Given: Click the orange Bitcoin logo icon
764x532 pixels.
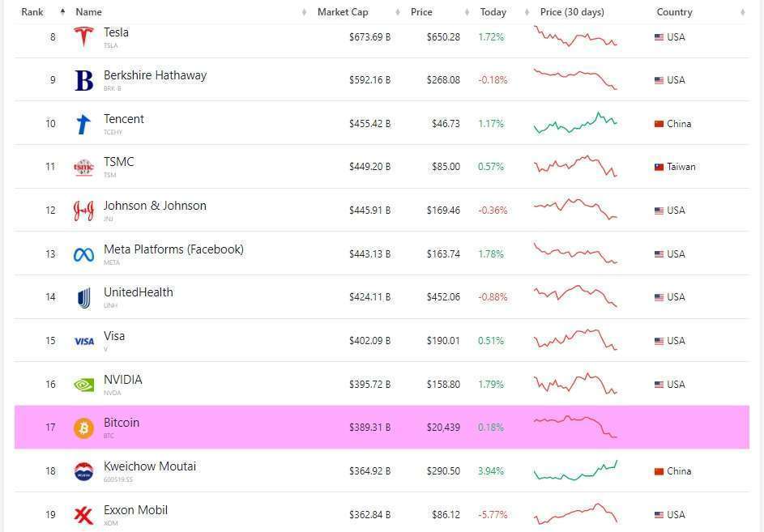Looking at the screenshot, I should tap(83, 428).
